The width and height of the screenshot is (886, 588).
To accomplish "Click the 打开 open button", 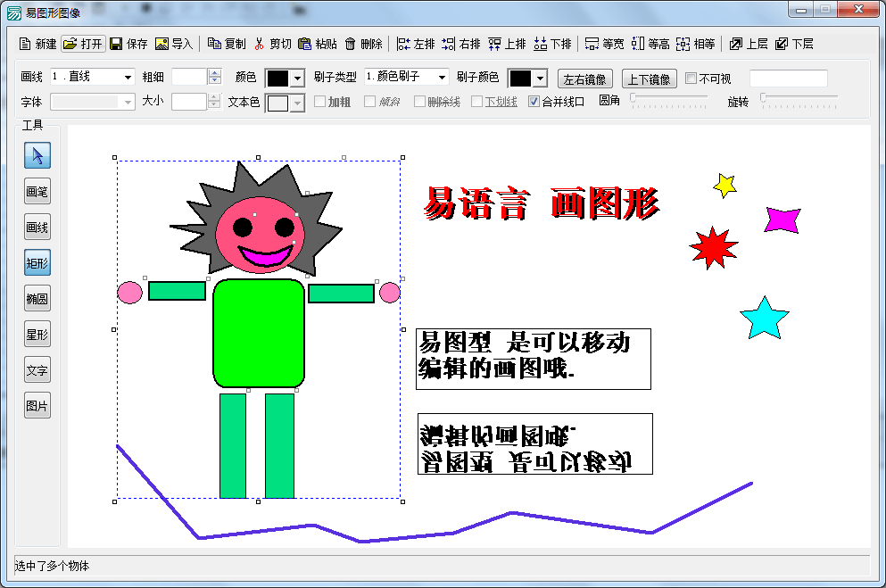I will coord(83,42).
